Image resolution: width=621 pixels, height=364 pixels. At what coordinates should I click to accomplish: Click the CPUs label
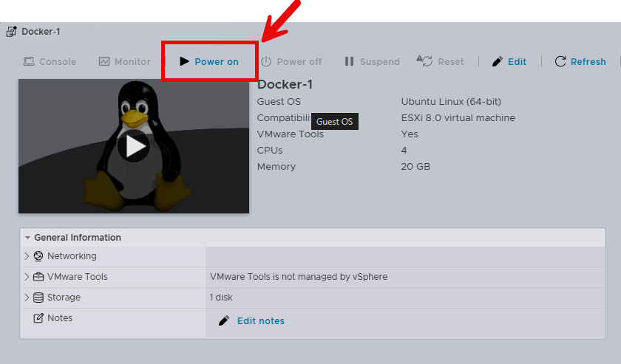pyautogui.click(x=270, y=151)
